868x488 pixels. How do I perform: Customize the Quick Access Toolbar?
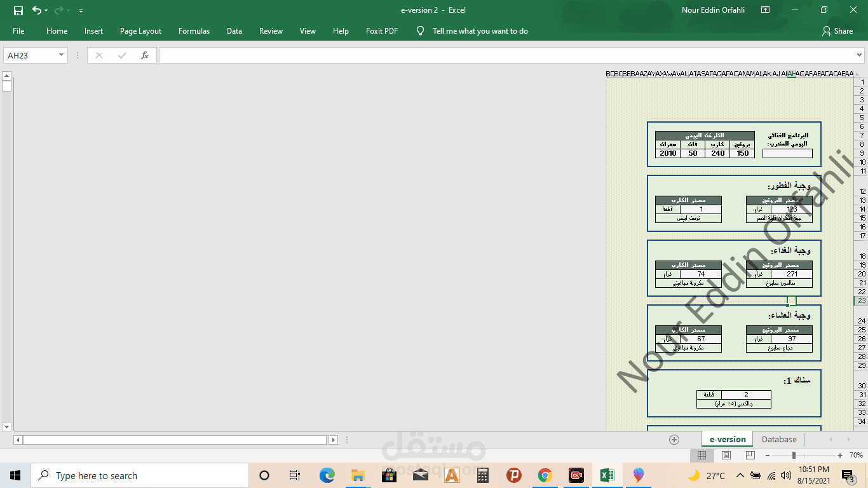coord(81,11)
